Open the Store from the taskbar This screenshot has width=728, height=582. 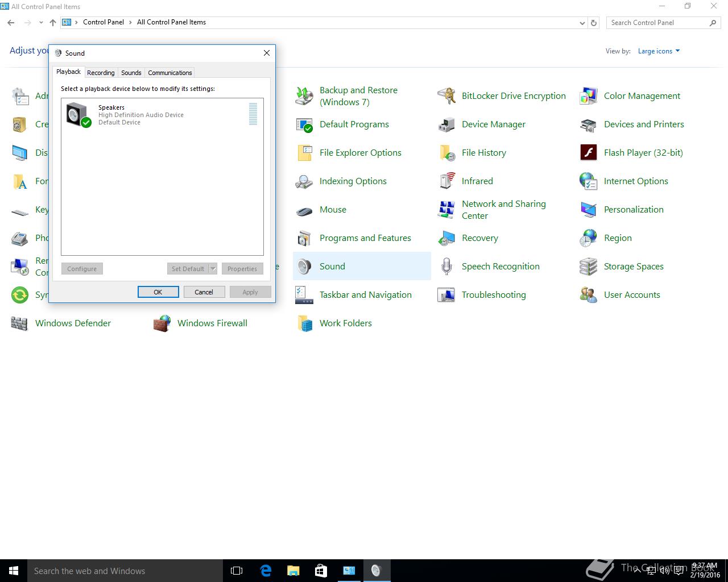coord(321,571)
